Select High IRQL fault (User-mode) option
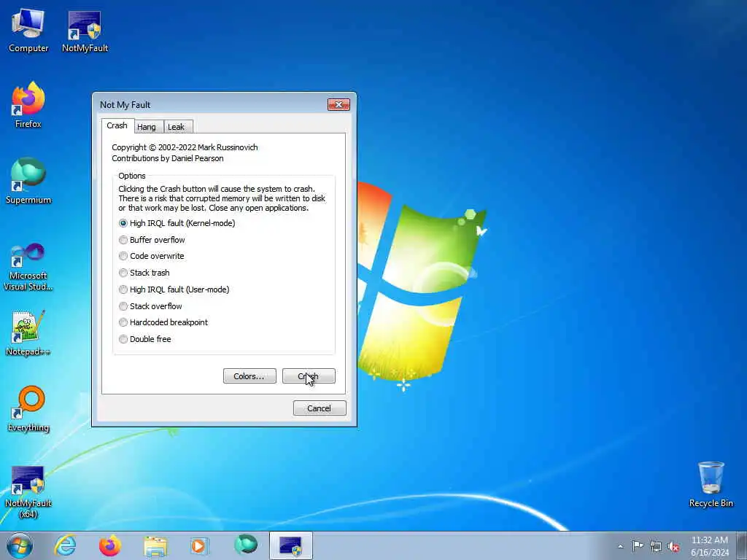 pos(174,289)
